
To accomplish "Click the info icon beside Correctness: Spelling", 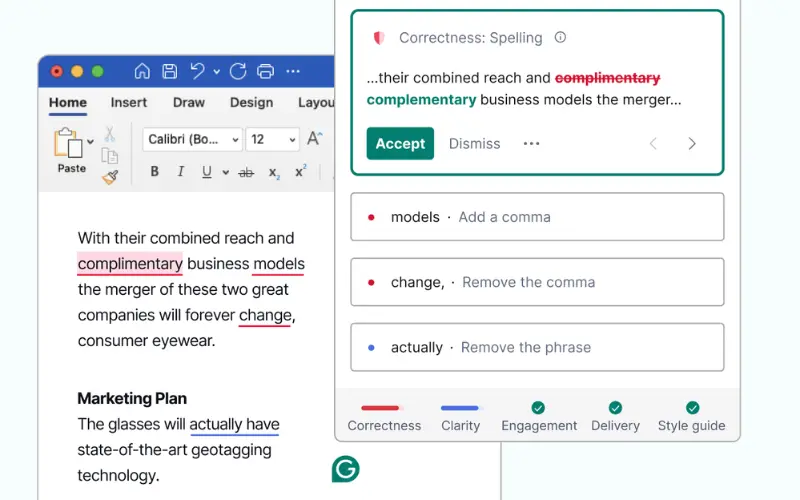I will (x=560, y=37).
